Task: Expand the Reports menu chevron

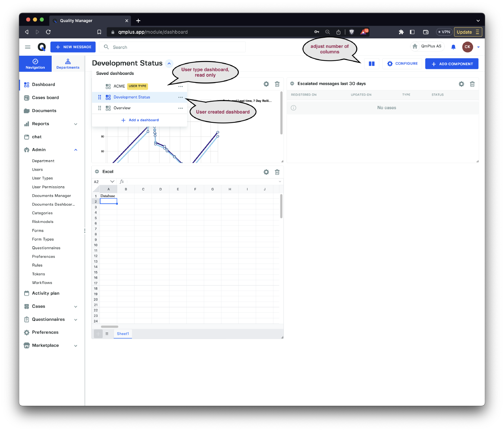Action: 76,124
